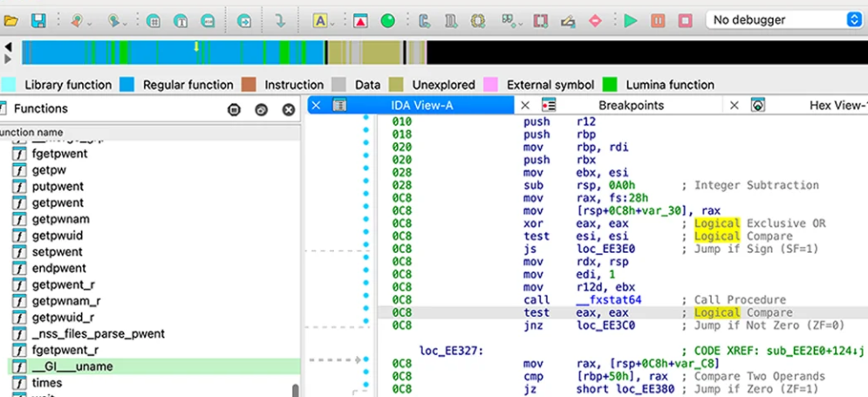
Task: Select the __GI___uname function
Action: [72, 366]
